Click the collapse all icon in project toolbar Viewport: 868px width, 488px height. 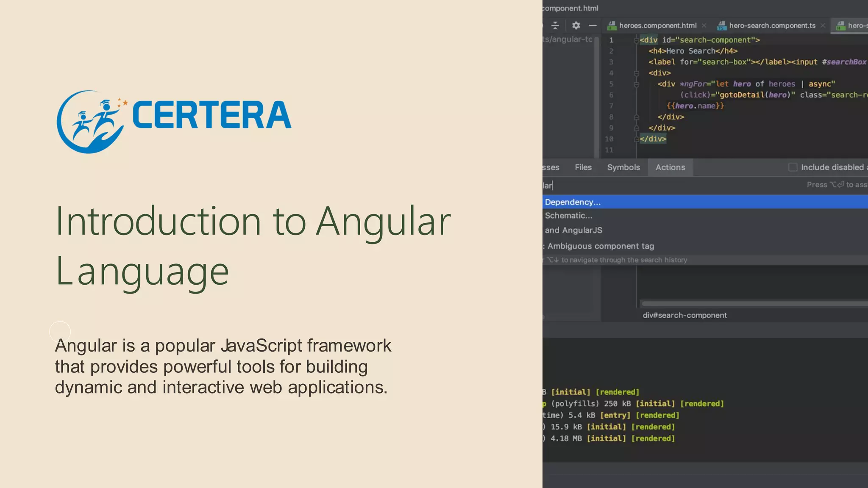555,25
